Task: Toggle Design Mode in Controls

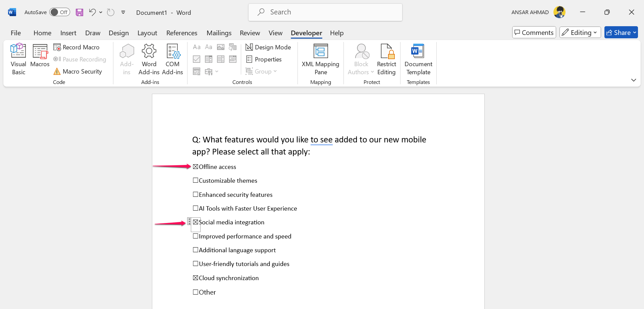Action: (x=268, y=47)
